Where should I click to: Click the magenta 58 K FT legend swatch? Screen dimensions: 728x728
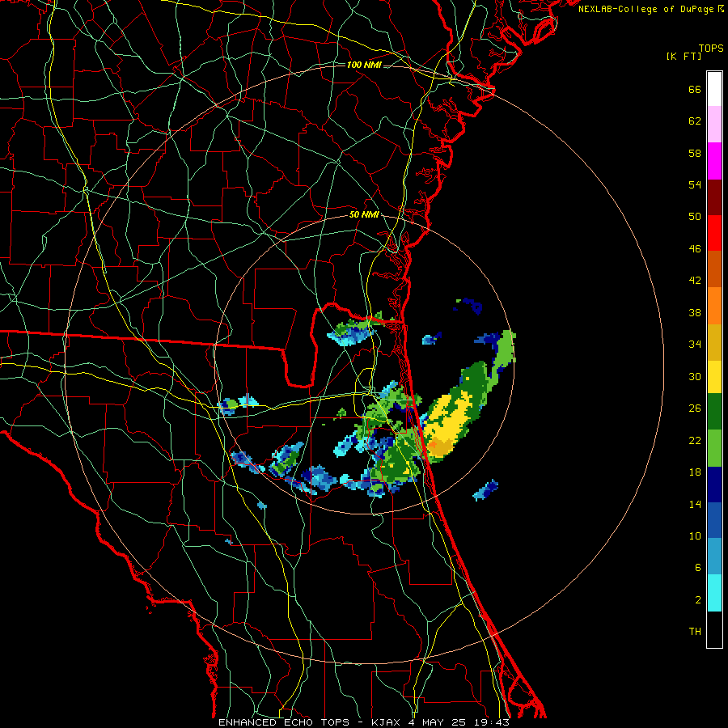pyautogui.click(x=714, y=161)
